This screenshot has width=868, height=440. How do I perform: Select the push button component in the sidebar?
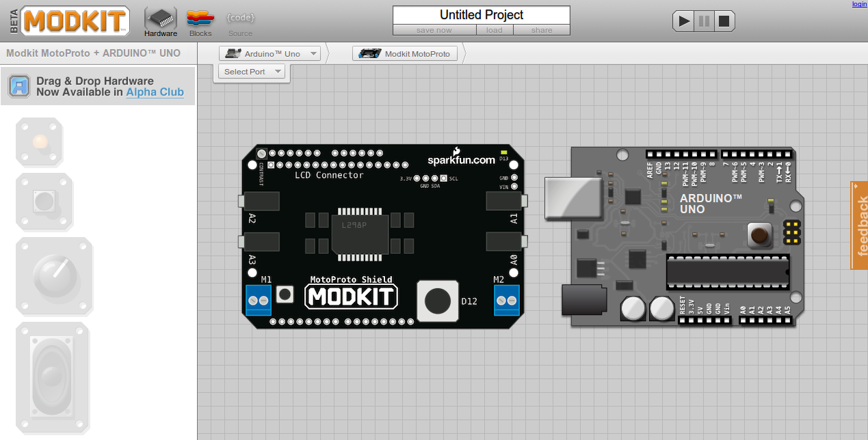(44, 202)
